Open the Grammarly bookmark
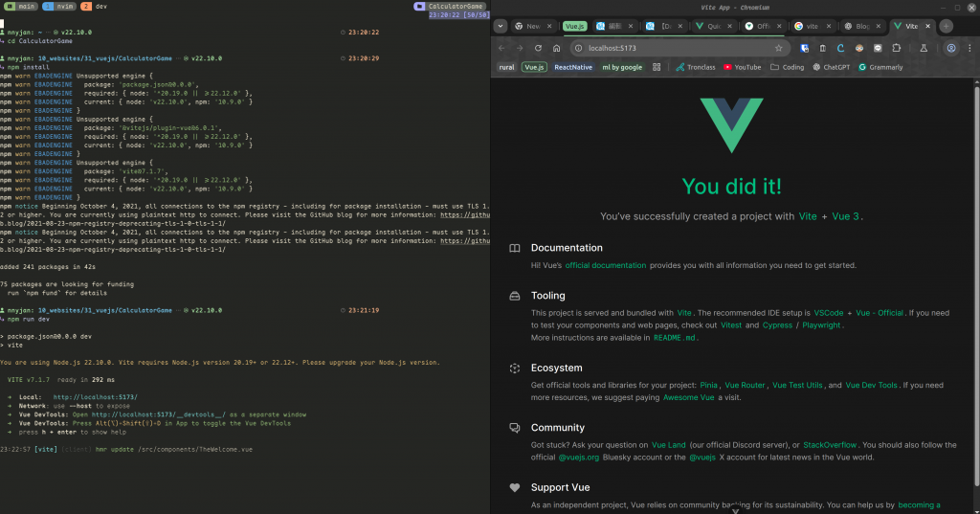The height and width of the screenshot is (514, 980). (880, 67)
